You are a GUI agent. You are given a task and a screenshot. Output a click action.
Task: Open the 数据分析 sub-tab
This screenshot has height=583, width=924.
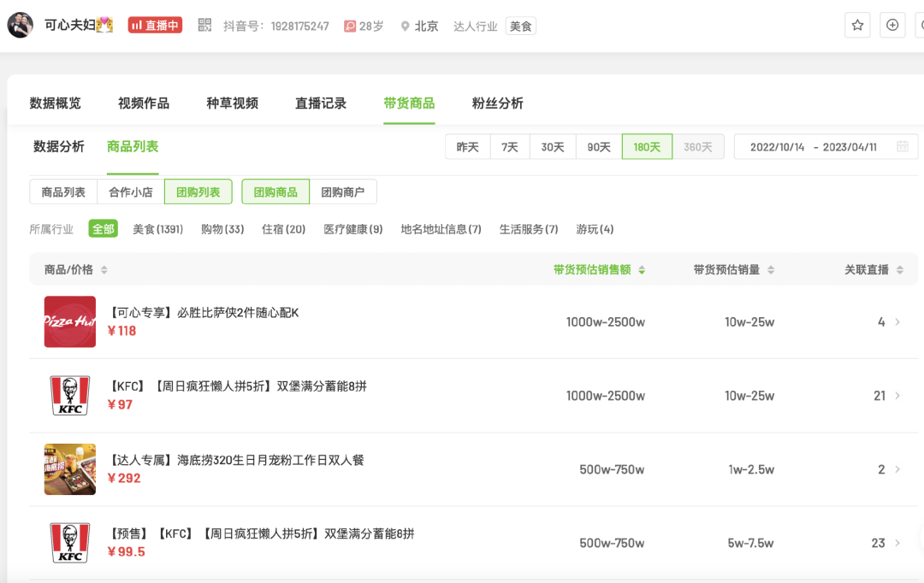click(59, 146)
